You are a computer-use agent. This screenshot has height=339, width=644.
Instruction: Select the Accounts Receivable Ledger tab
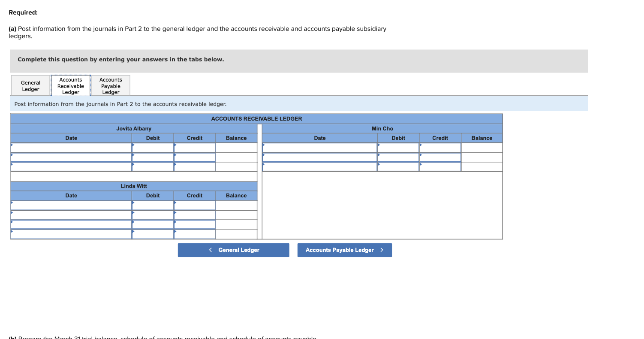click(71, 86)
